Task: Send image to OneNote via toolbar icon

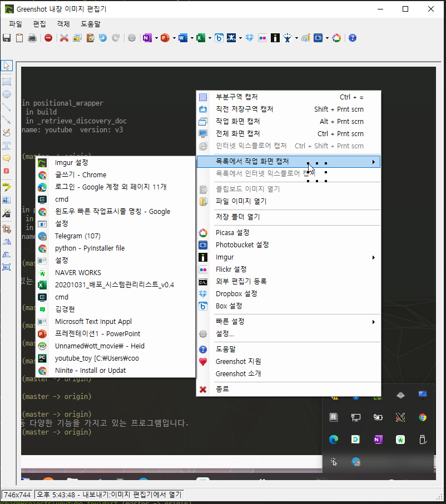Action: (x=147, y=38)
